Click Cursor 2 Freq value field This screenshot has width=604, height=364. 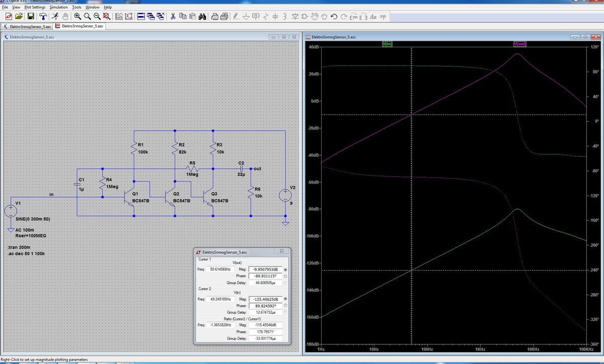(219, 299)
